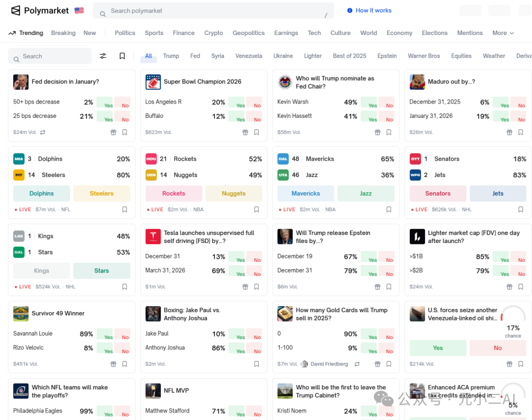
Task: Buy No on 50+ bps decrease
Action: point(122,102)
